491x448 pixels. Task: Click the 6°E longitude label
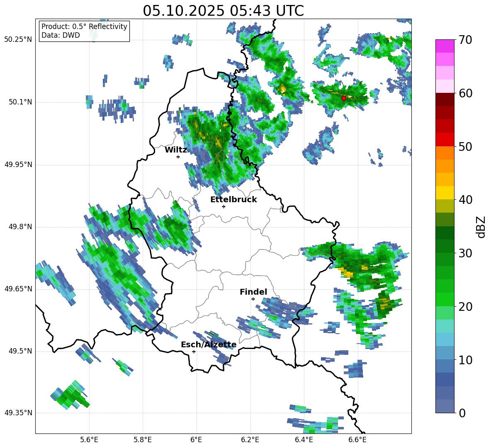196,440
